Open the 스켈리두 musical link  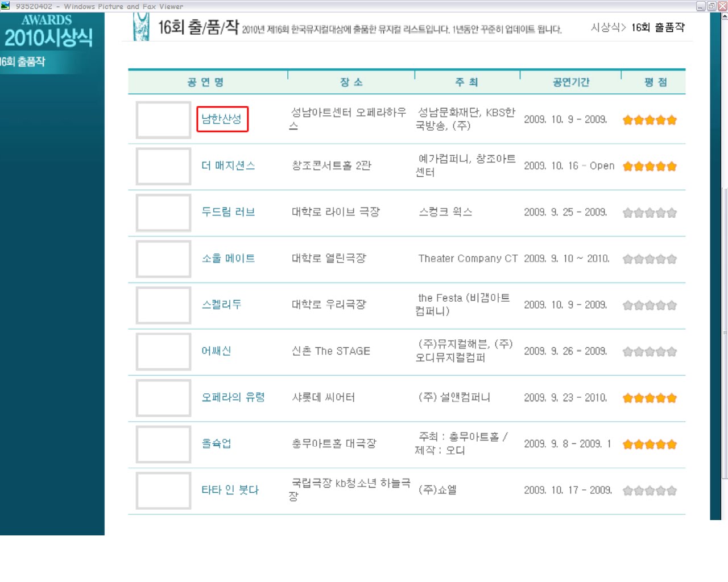(x=222, y=305)
